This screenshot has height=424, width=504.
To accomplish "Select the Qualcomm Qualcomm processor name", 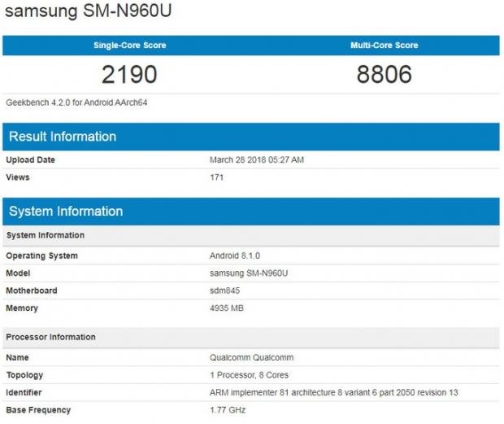I will click(250, 358).
